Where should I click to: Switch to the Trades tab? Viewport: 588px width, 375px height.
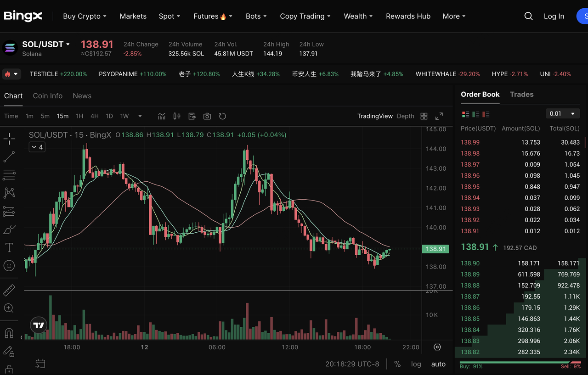[521, 95]
